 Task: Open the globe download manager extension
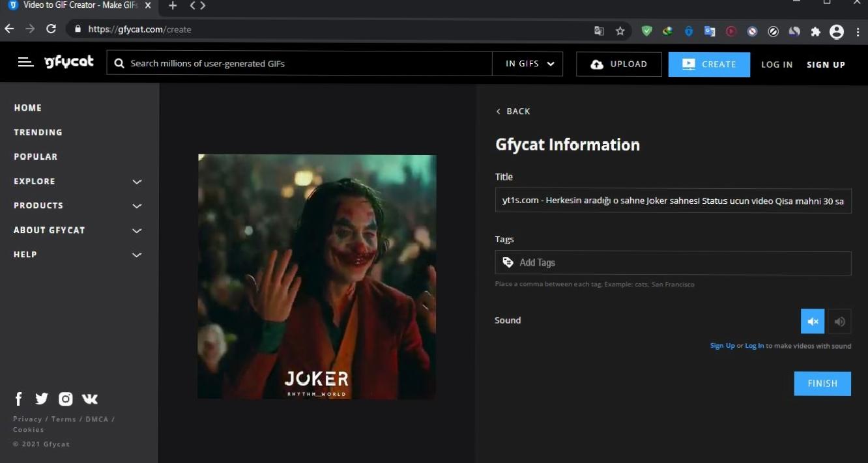click(x=667, y=31)
